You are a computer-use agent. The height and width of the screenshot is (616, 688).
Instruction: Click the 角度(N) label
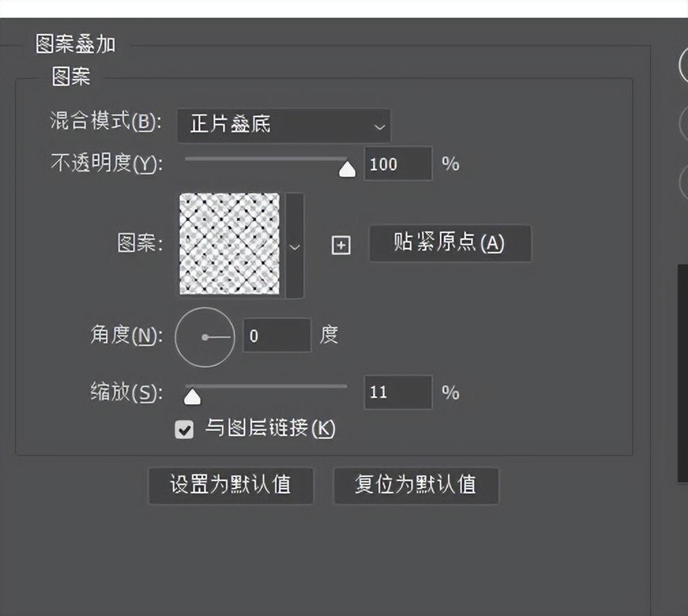(x=126, y=336)
